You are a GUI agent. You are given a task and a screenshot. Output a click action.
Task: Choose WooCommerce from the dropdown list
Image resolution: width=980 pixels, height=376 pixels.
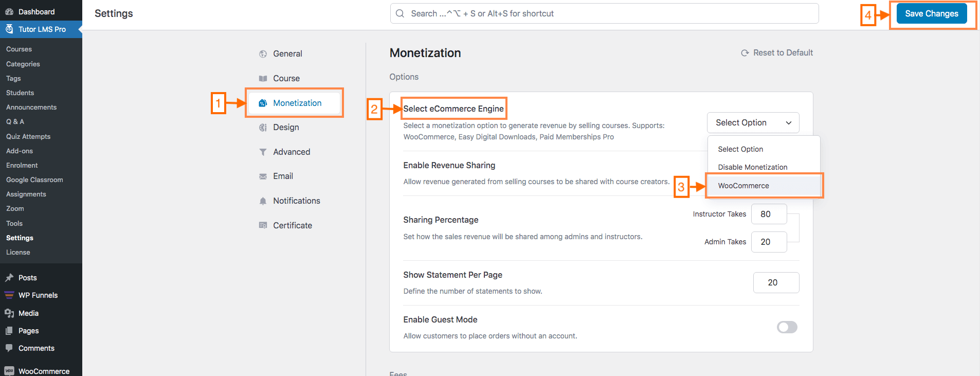(x=764, y=186)
